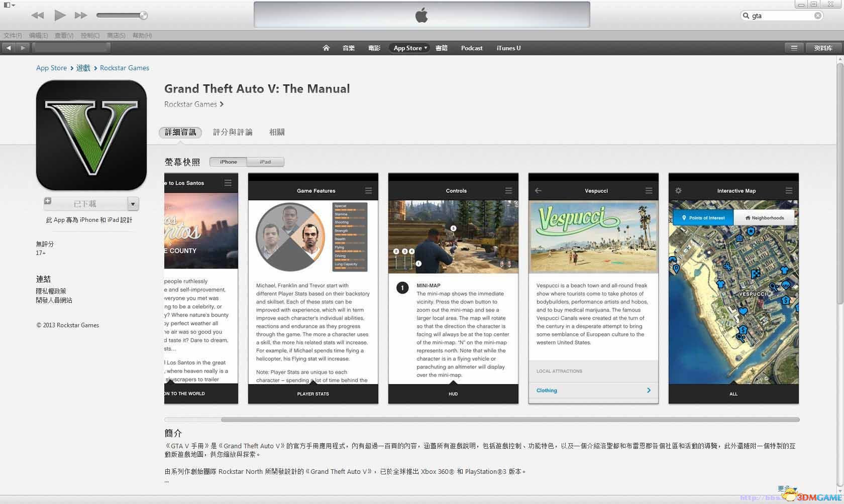Screen dimensions: 844x504
Task: Switch to the 電影 store section
Action: 374,48
